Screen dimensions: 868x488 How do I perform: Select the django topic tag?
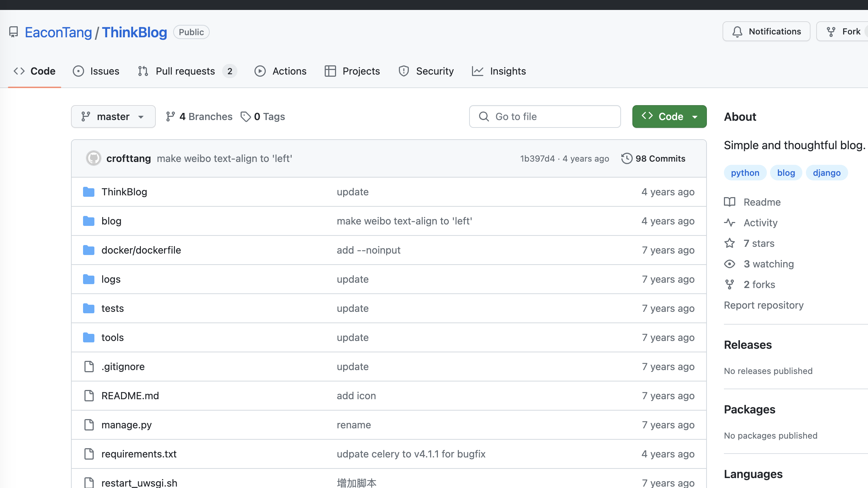click(x=827, y=173)
